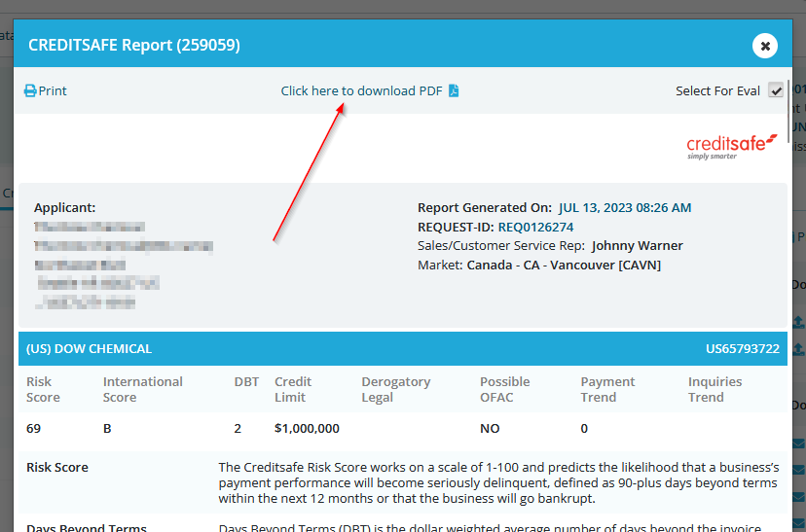
Task: Click the DBT column header
Action: tap(246, 381)
